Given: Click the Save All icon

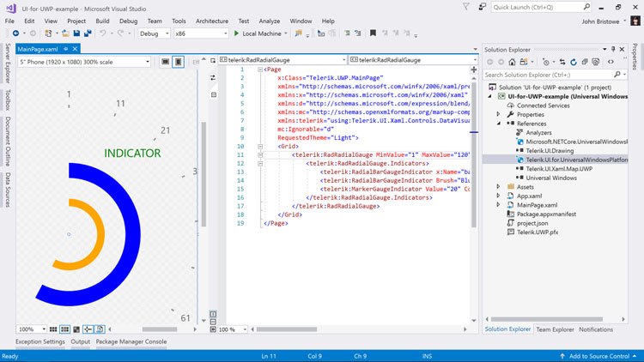Looking at the screenshot, I should [88, 33].
